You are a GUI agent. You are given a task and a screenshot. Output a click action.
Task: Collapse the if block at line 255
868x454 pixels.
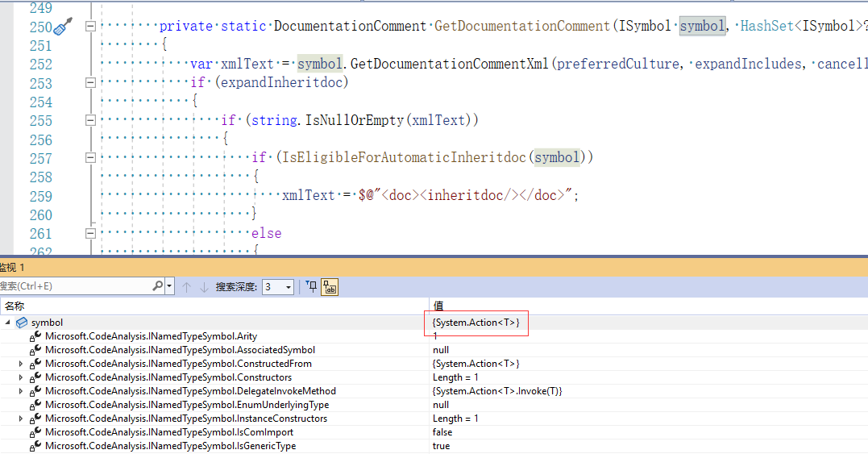90,120
